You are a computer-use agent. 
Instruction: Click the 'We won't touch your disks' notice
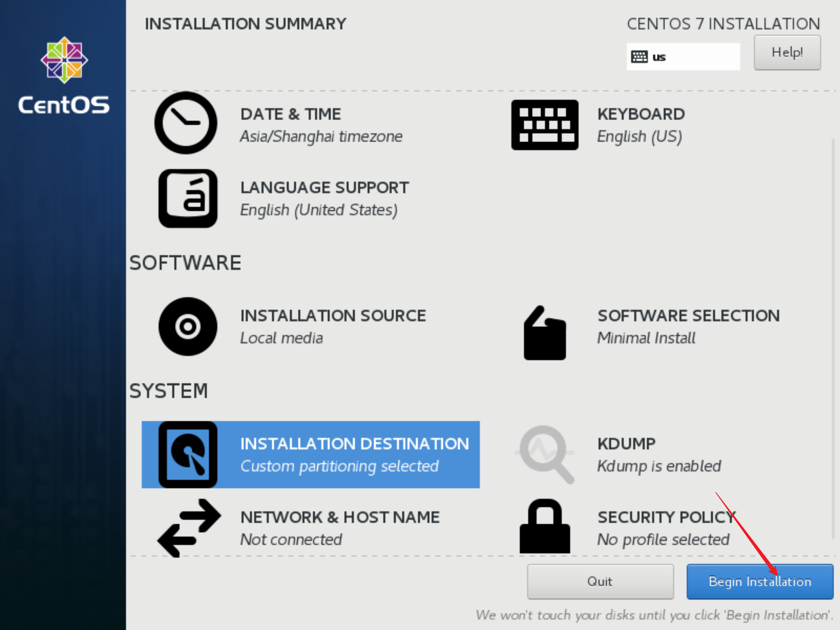(x=654, y=615)
